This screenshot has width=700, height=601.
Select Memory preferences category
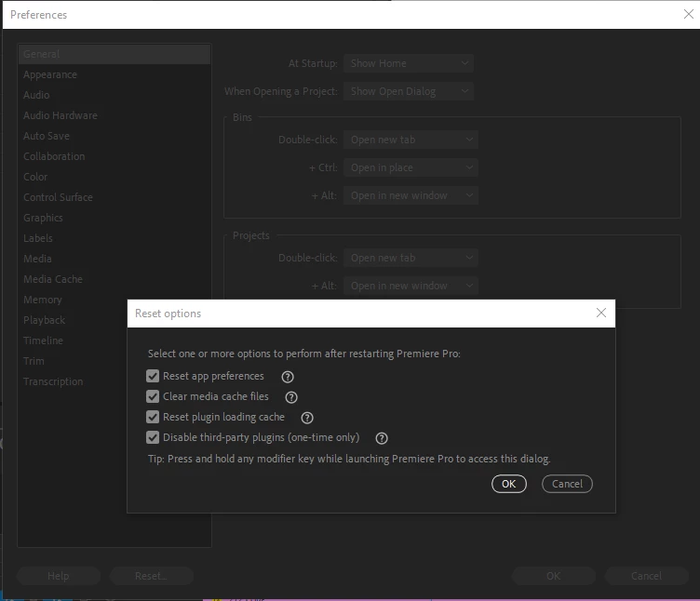73,300
